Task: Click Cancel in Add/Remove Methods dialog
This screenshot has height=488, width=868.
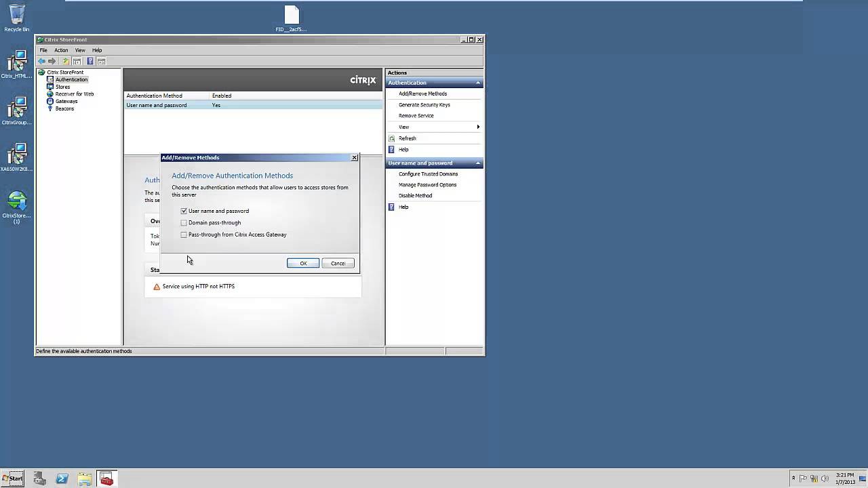Action: [x=338, y=263]
